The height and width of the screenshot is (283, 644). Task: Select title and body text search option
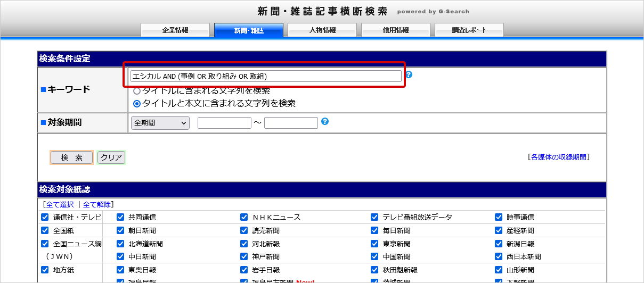(137, 104)
